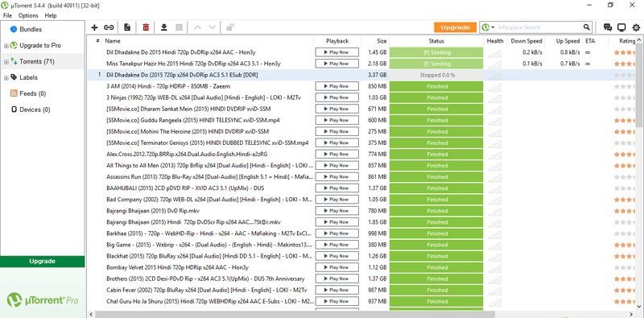Open the Options menu
Screen dimensions: 644x318
(x=28, y=15)
